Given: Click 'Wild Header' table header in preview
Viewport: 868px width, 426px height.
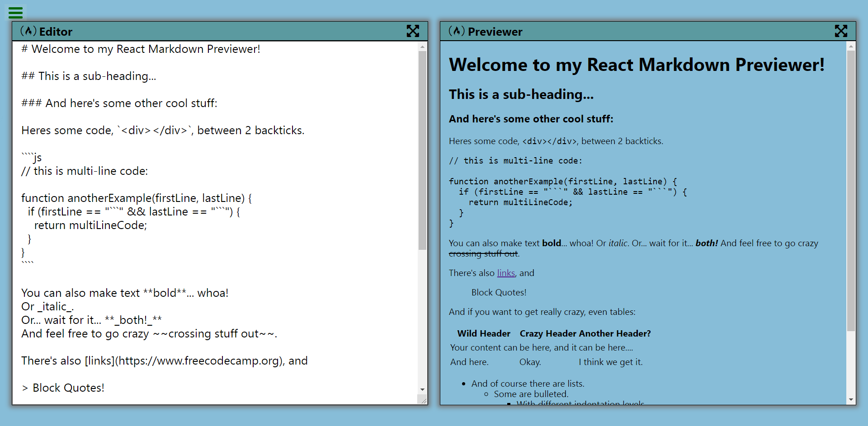Looking at the screenshot, I should tap(484, 333).
